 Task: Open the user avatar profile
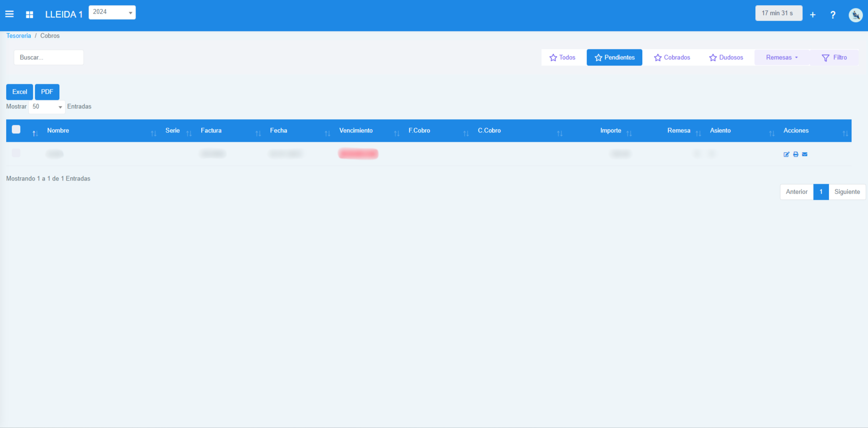tap(855, 15)
